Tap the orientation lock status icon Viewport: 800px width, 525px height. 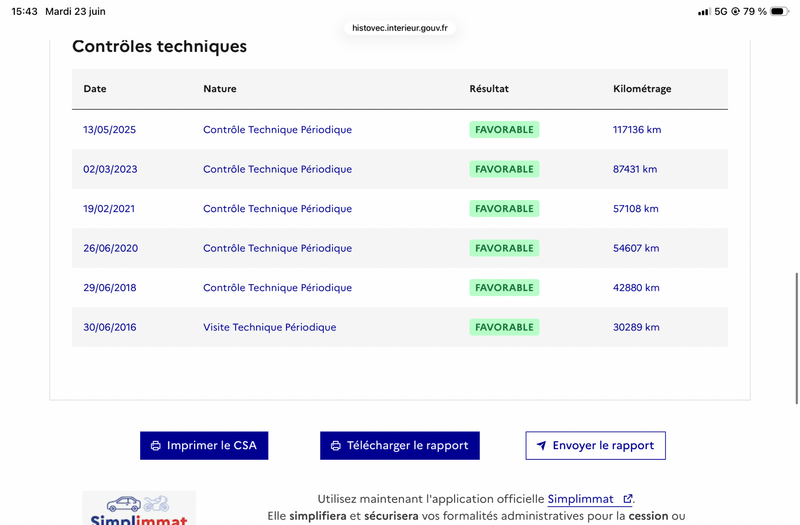pyautogui.click(x=735, y=11)
